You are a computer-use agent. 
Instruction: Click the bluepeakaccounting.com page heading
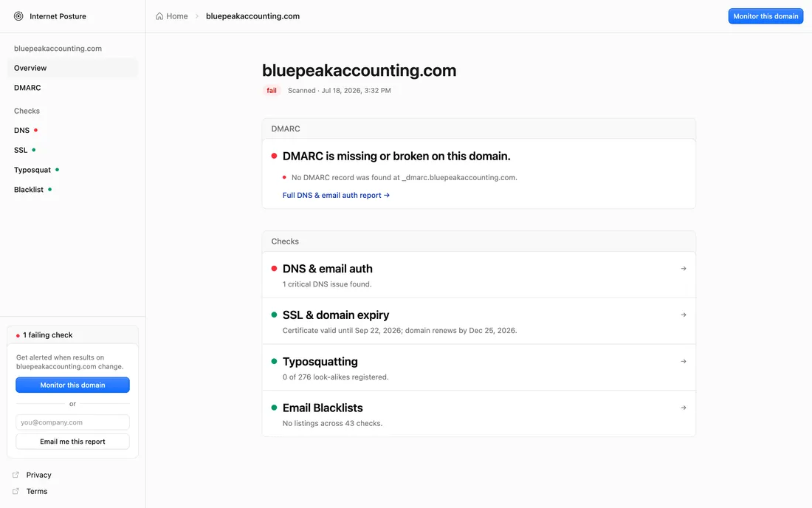(x=359, y=70)
